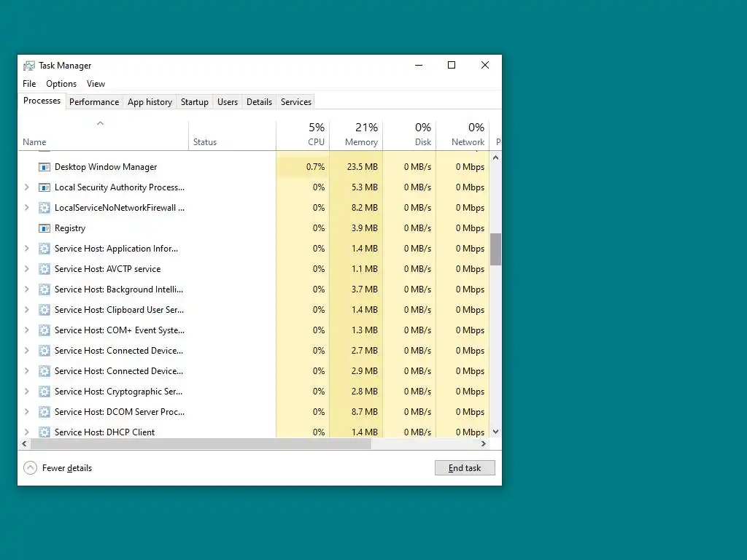Select Service Host: AVCTP service name
Viewport: 747px width, 560px height.
click(108, 269)
